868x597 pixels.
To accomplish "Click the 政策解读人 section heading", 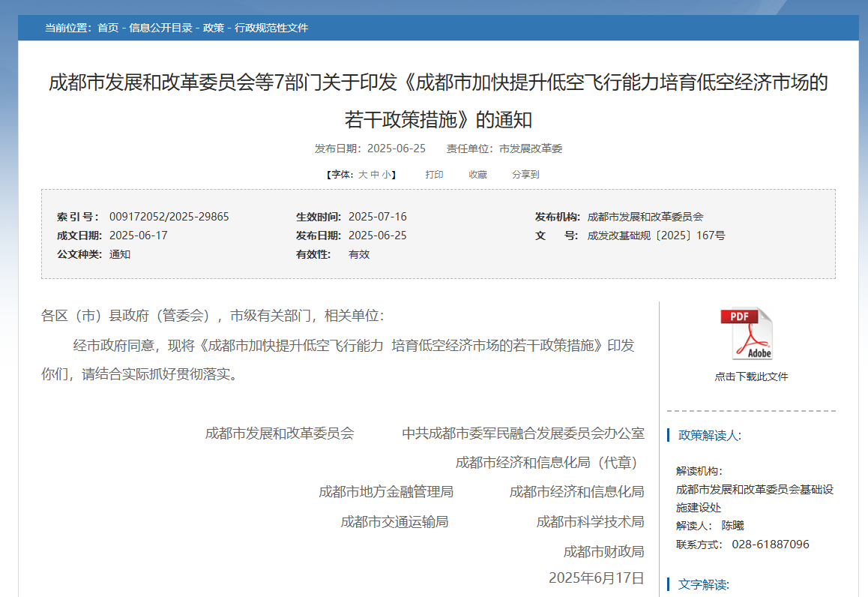I will (x=709, y=435).
